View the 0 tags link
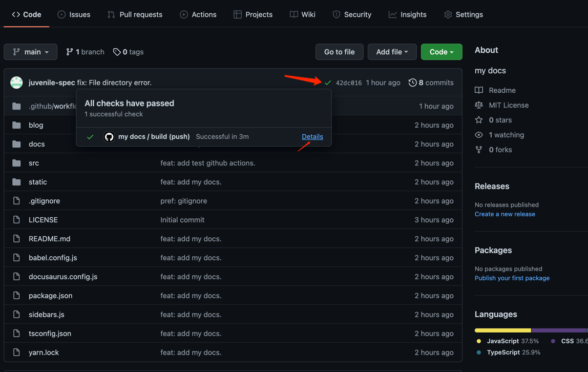588x372 pixels. [128, 52]
